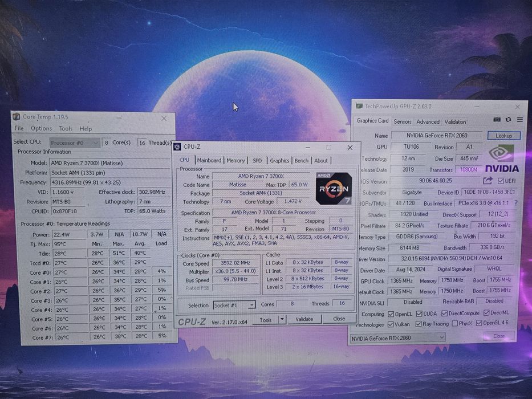This screenshot has width=532, height=399.
Task: Select the GPU-Z Graphics Card tab
Action: coord(372,120)
